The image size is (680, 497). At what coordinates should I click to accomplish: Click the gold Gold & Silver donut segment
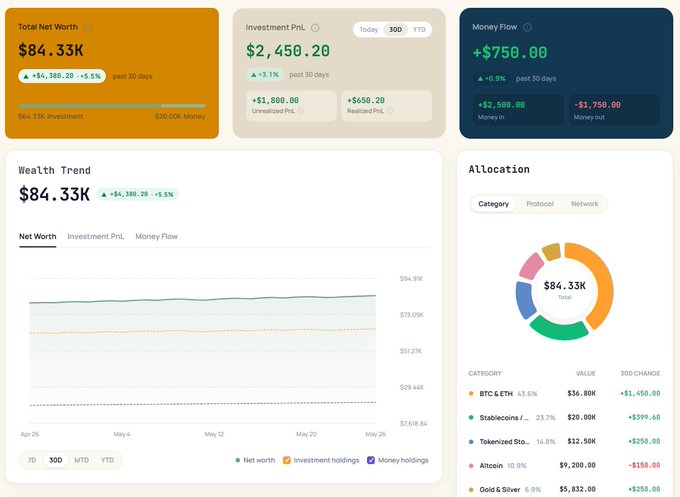552,252
